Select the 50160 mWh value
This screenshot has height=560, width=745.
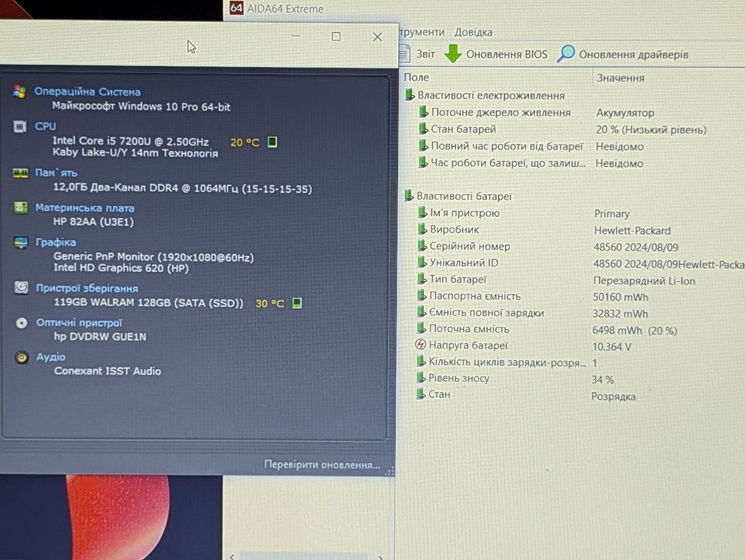620,297
